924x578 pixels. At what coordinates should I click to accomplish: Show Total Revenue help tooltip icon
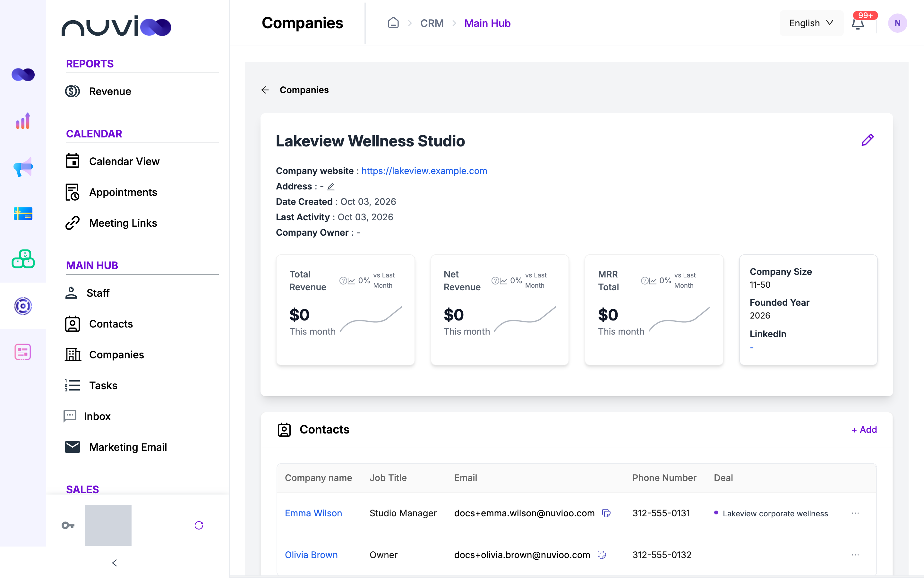[x=343, y=281]
